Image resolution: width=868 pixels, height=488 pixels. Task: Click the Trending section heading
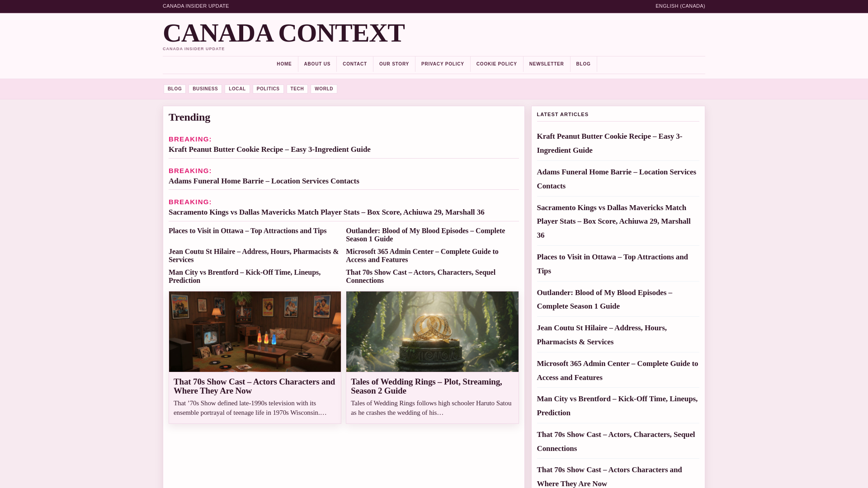(x=189, y=117)
